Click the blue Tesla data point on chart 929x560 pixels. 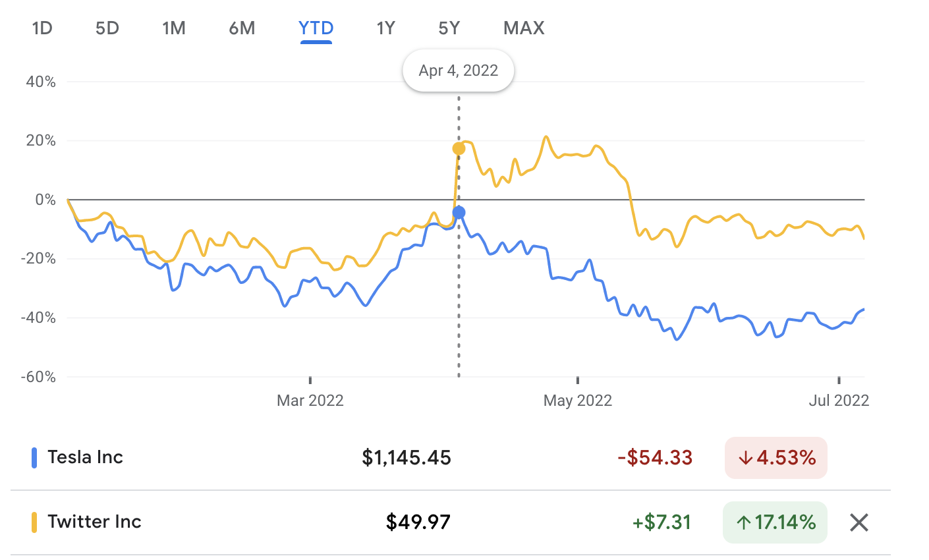click(x=459, y=212)
